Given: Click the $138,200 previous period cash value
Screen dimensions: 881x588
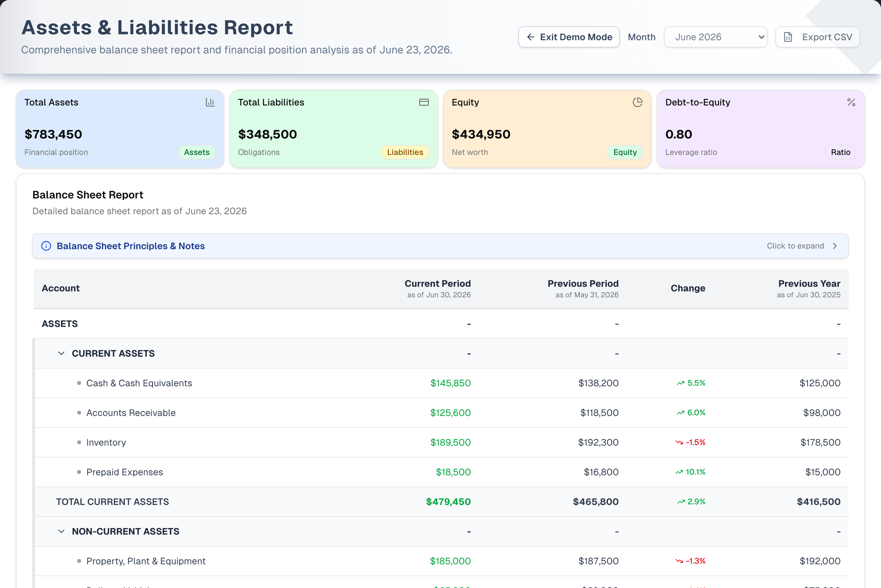Looking at the screenshot, I should (x=598, y=383).
